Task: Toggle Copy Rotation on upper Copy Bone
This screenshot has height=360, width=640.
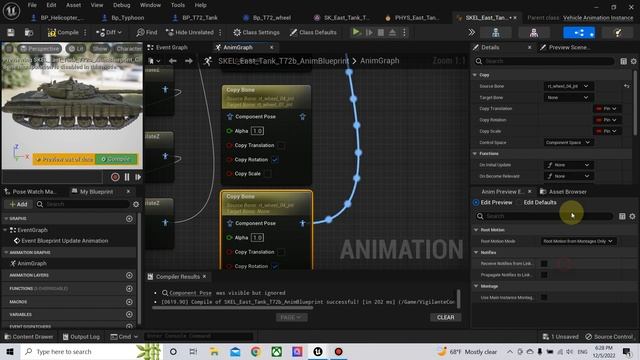Action: pyautogui.click(x=275, y=160)
